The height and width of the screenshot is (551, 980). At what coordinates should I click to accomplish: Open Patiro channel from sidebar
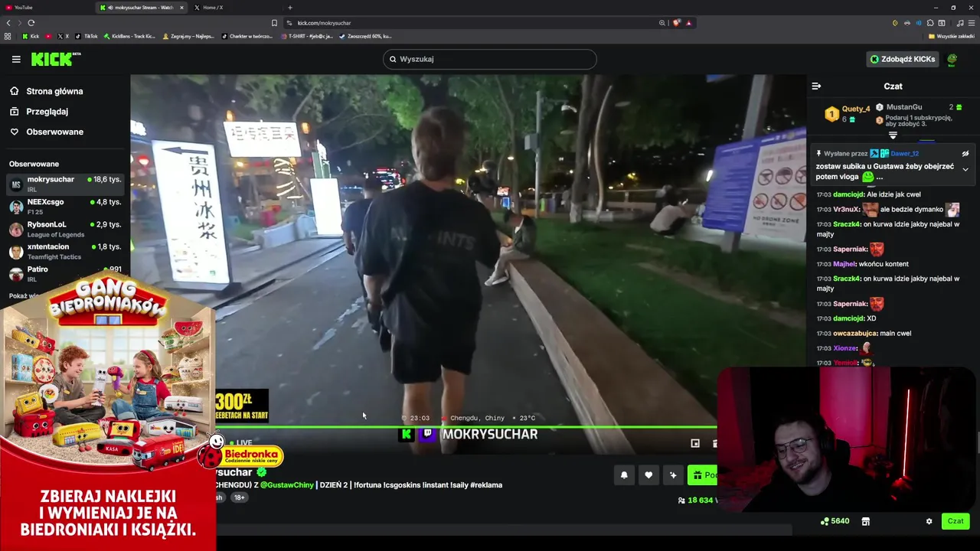(65, 273)
